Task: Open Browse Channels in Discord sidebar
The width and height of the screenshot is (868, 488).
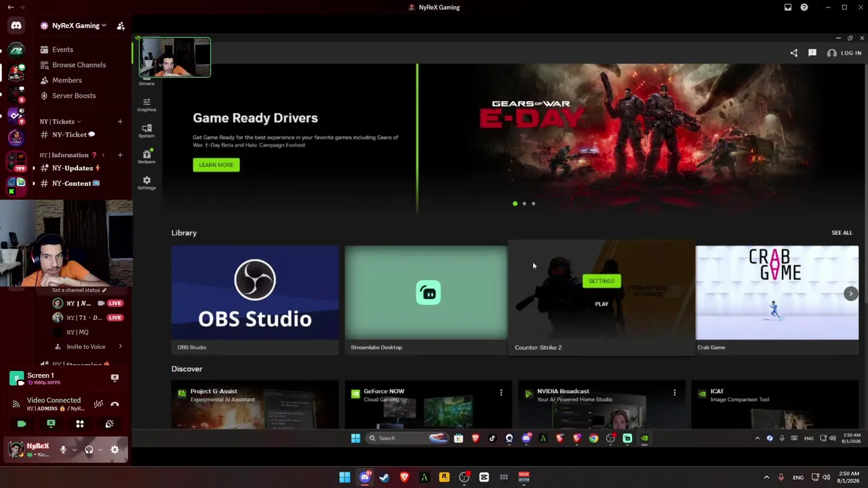Action: tap(79, 65)
